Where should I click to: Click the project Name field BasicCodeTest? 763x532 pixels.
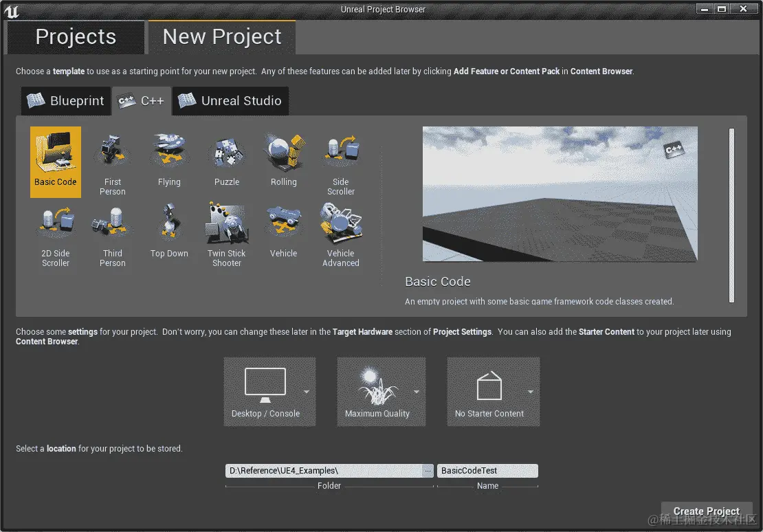click(487, 471)
